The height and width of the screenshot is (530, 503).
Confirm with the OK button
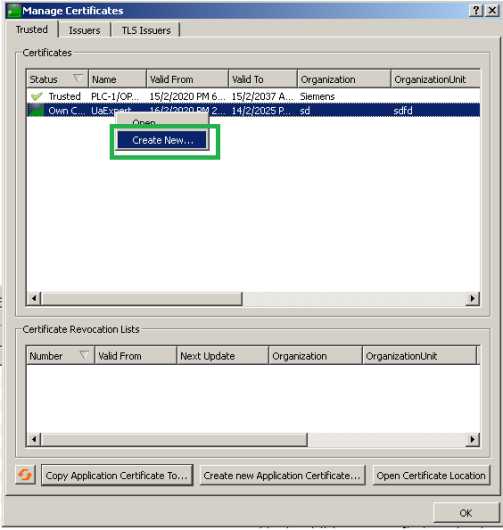tap(465, 513)
